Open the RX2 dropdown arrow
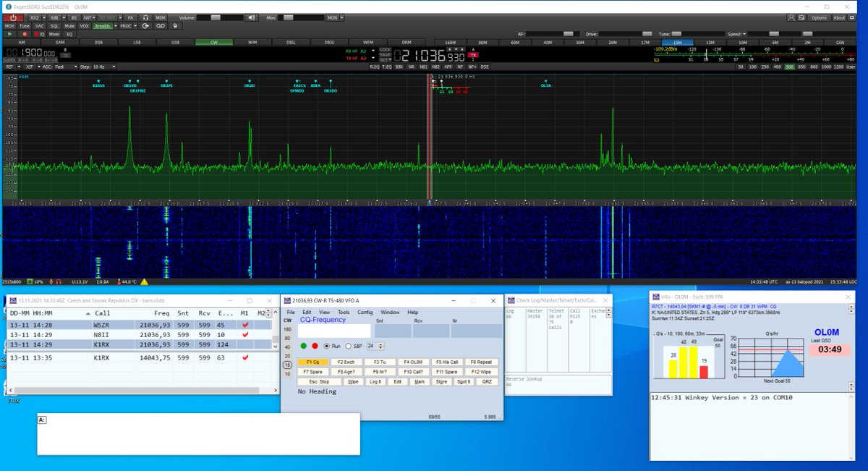The width and height of the screenshot is (868, 471). tap(44, 17)
